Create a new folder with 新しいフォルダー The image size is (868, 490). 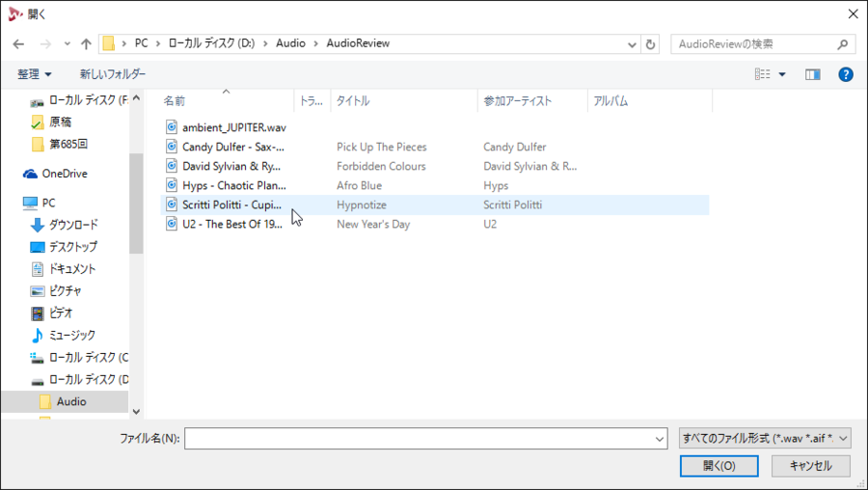(113, 73)
